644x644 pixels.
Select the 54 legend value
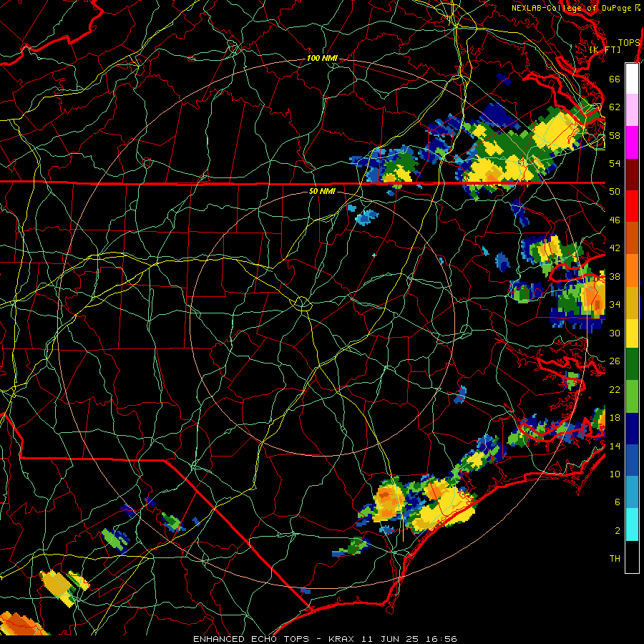tap(615, 163)
